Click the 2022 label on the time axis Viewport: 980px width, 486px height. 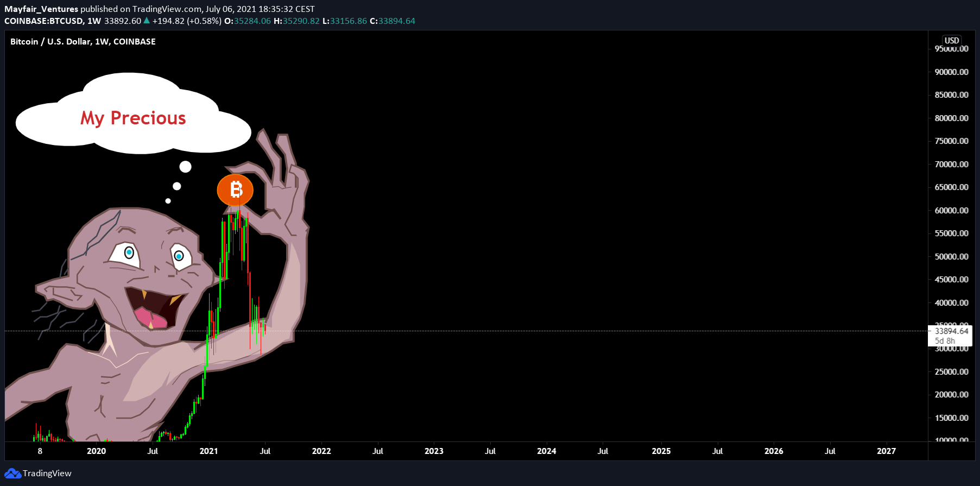[321, 451]
